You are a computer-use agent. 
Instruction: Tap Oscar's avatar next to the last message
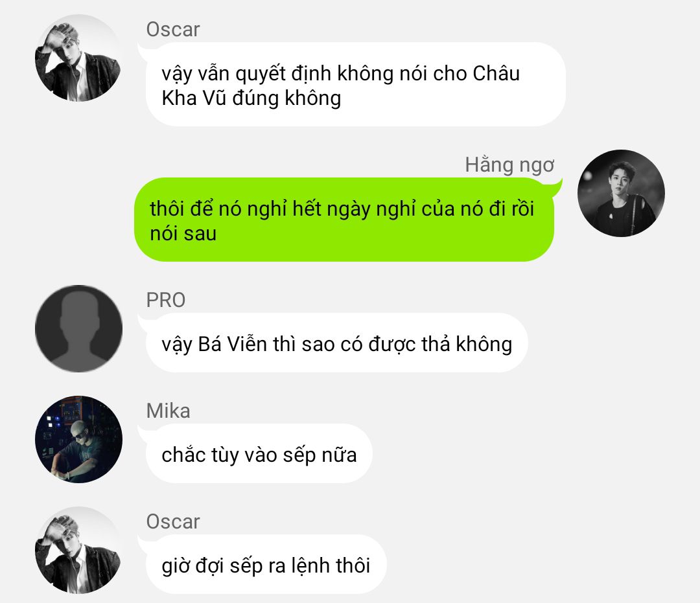[78, 550]
